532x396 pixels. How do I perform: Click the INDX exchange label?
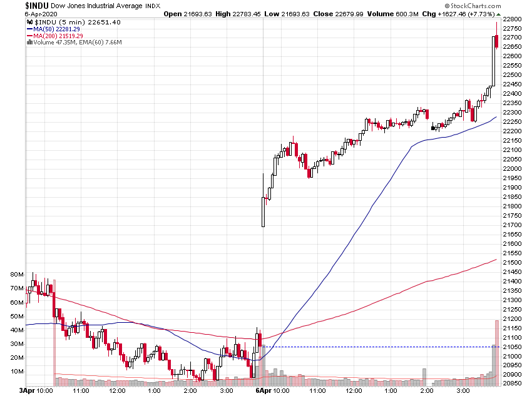153,6
